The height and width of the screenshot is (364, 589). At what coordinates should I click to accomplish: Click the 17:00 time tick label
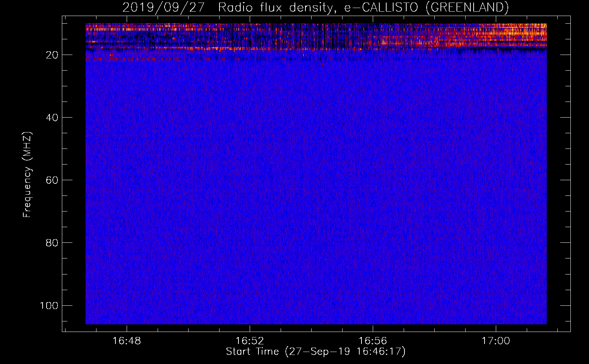click(496, 341)
